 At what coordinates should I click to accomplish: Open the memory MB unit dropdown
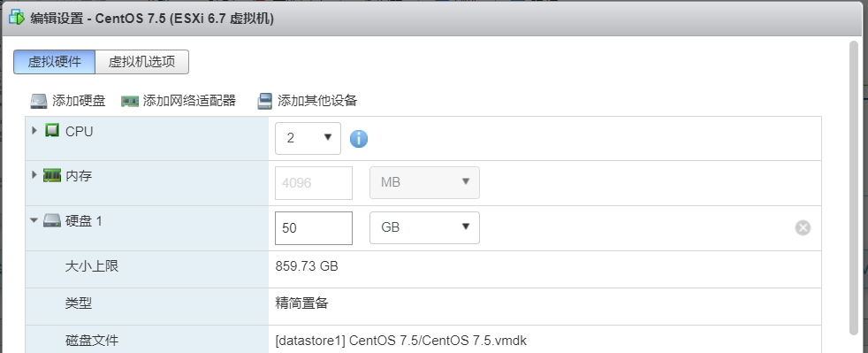click(424, 182)
